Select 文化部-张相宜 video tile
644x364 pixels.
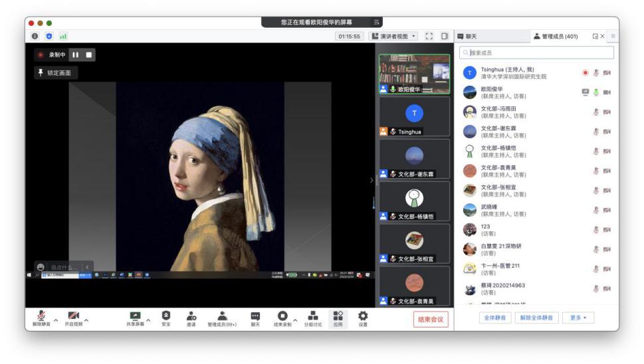click(415, 244)
